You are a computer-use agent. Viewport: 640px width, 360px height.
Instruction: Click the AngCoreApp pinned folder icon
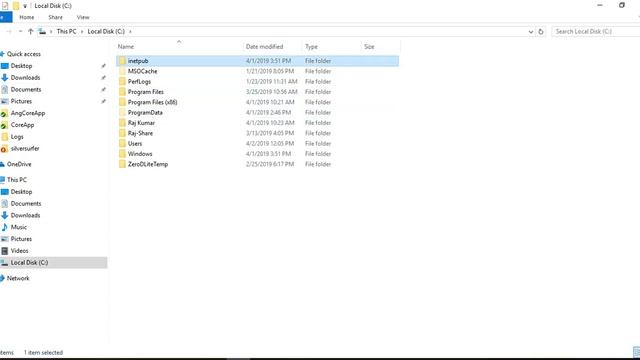pos(4,113)
